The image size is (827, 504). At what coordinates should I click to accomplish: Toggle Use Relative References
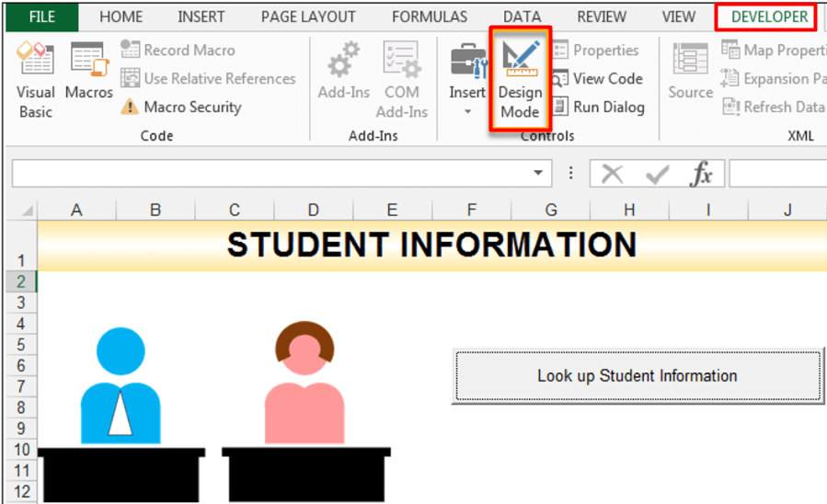(208, 78)
